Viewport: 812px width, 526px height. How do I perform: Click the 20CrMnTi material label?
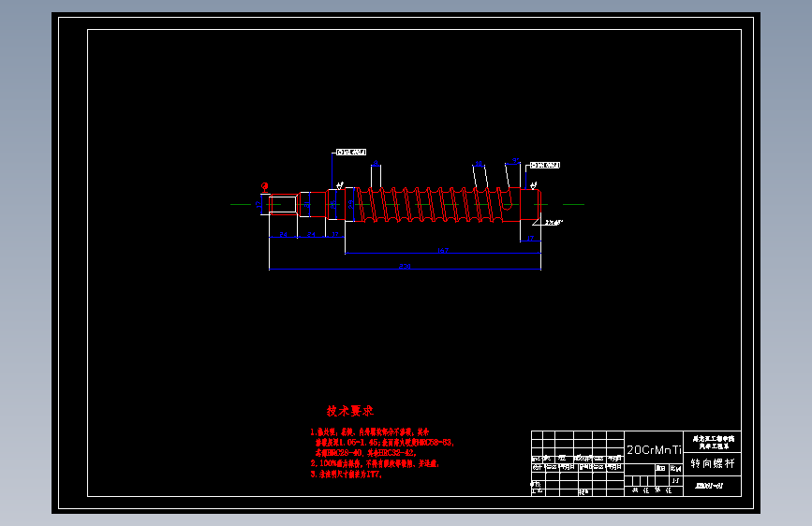tap(654, 450)
